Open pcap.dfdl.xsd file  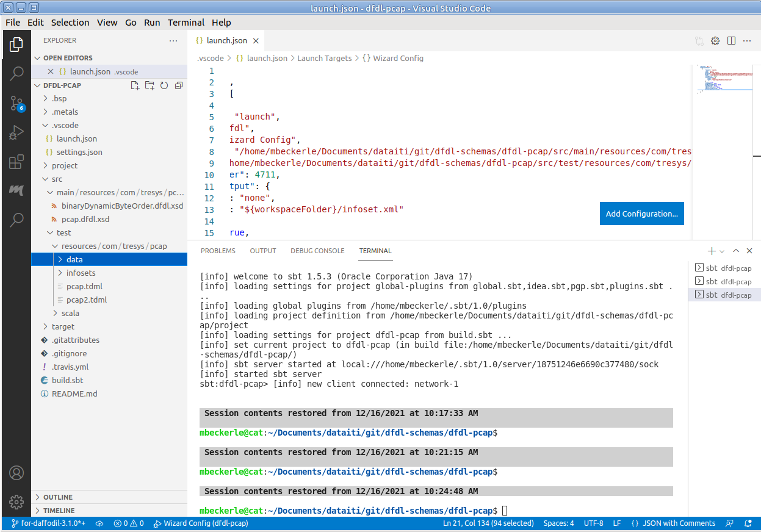(x=109, y=219)
